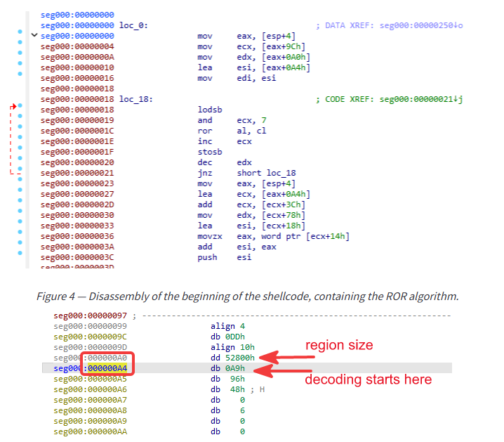Toggle breakpoint dot beside ror al, cl
504x442 pixels.
pos(20,126)
